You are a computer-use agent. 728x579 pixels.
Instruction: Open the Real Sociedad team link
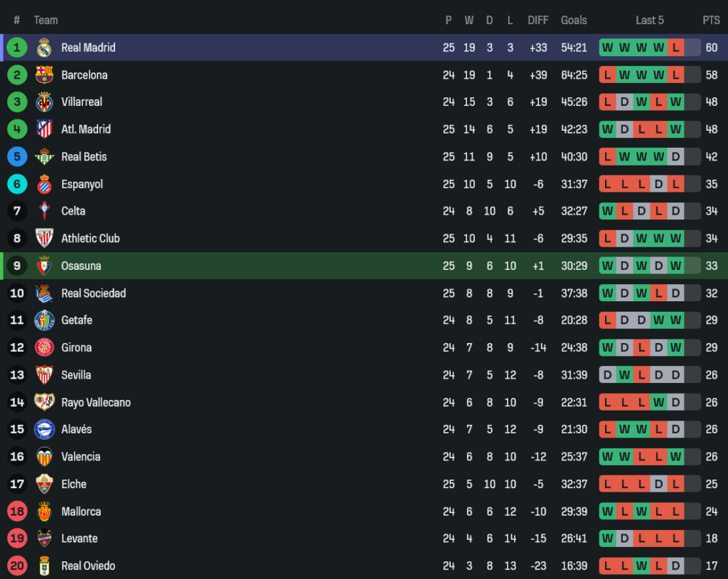pyautogui.click(x=93, y=293)
